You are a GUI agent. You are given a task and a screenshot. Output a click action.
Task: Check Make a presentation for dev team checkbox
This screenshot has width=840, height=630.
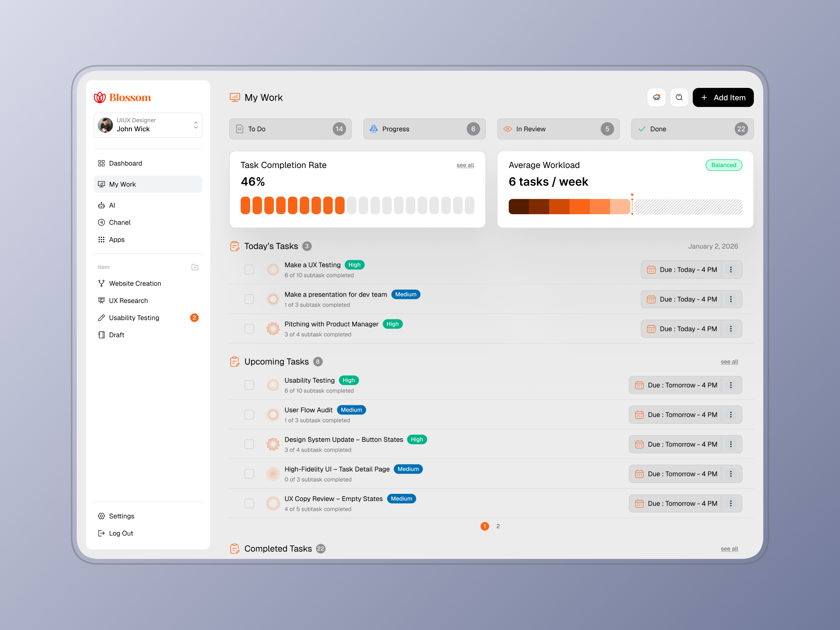[x=249, y=299]
